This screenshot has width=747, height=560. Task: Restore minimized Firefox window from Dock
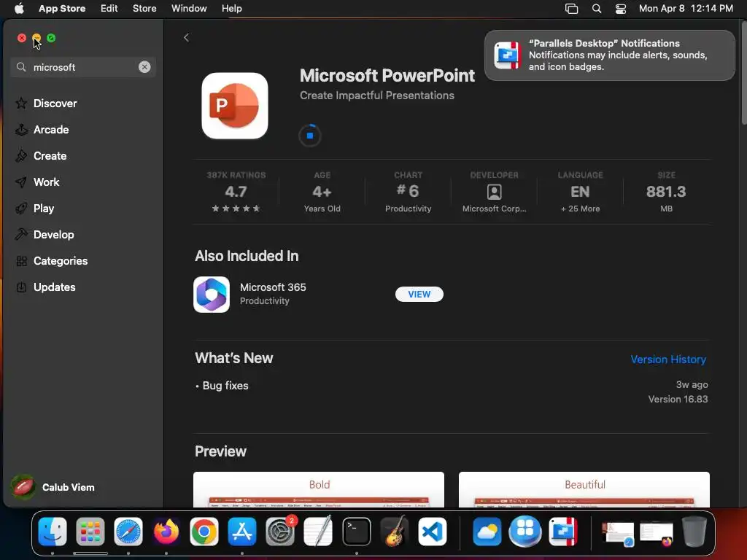click(656, 533)
